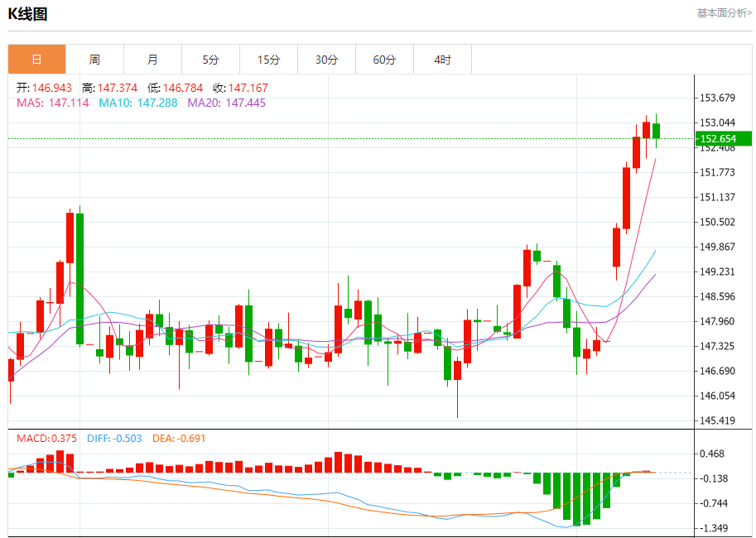Select the blue DIFF value label

coord(114,439)
